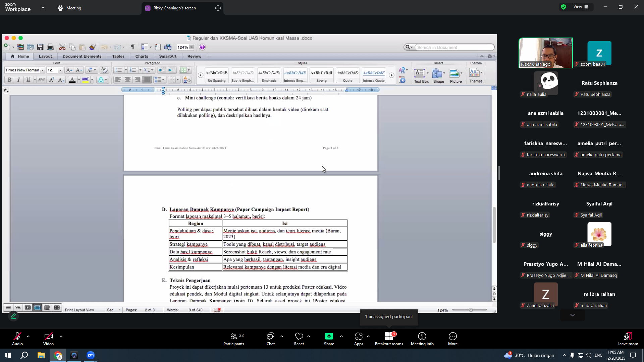Apply superscript formatting

52,80
